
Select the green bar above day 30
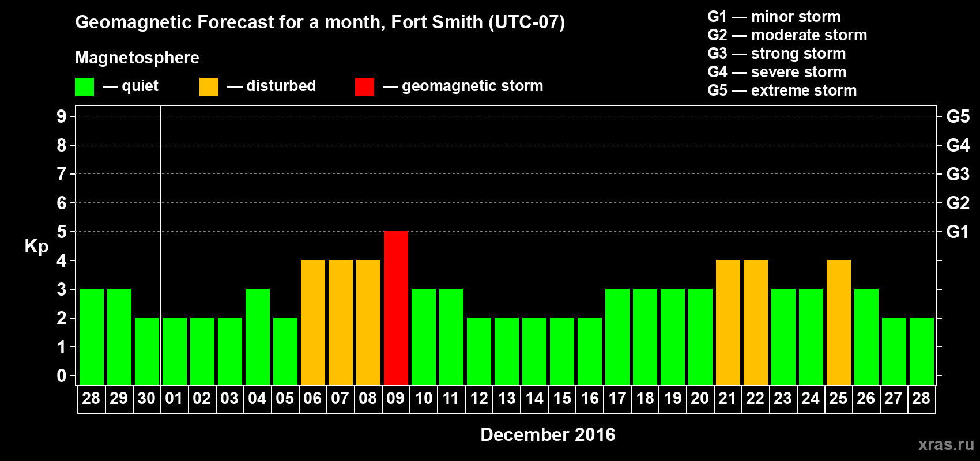(x=147, y=351)
